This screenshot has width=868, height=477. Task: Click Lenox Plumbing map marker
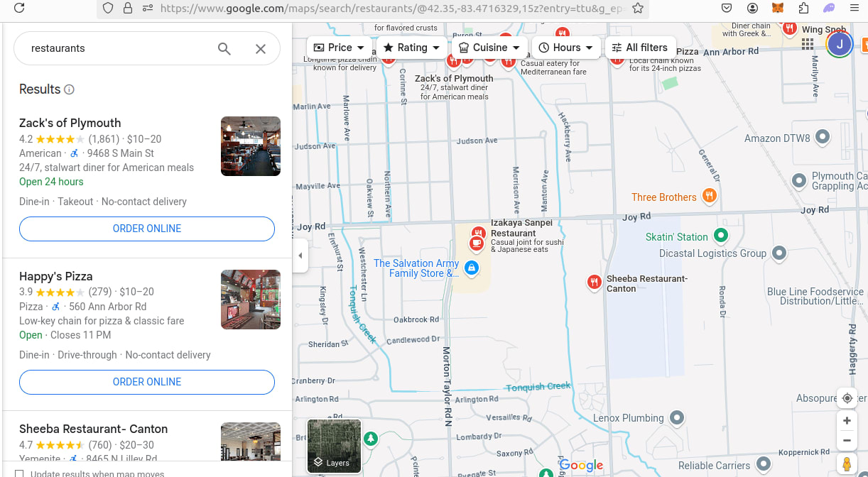tap(677, 417)
